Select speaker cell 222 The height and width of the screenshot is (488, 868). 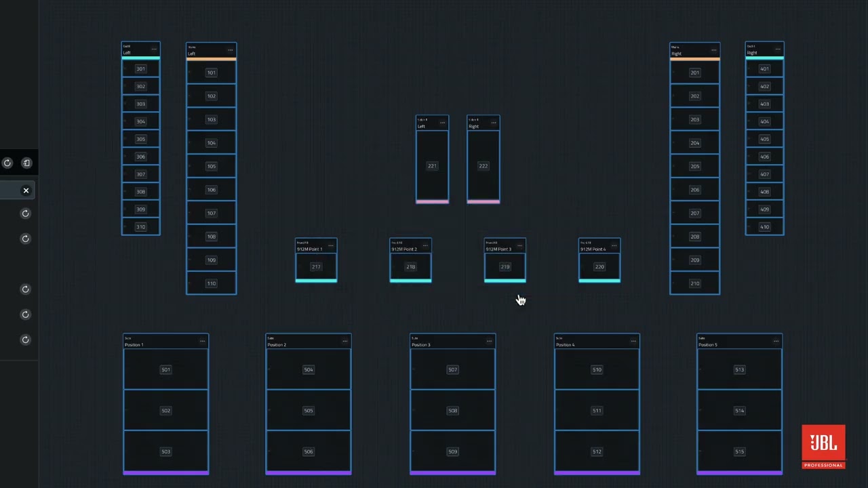[x=484, y=165]
